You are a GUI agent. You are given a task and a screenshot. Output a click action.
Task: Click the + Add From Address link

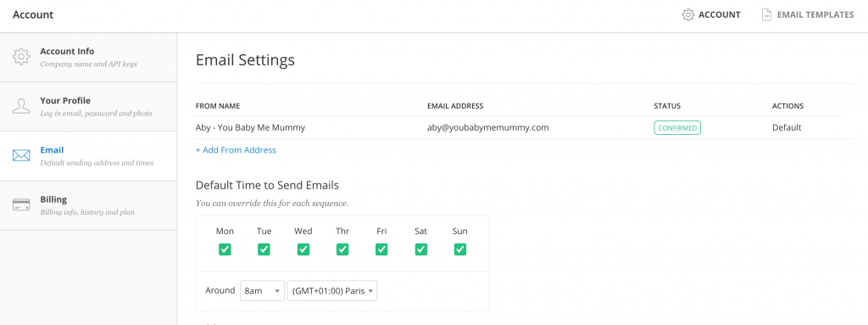pos(236,149)
